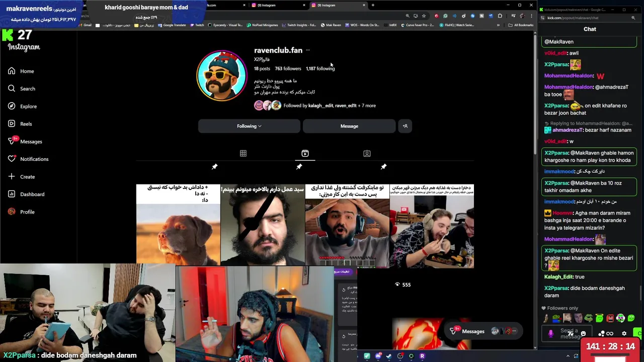Click the purple R taskbar icon
This screenshot has height=362, width=644.
(x=422, y=356)
